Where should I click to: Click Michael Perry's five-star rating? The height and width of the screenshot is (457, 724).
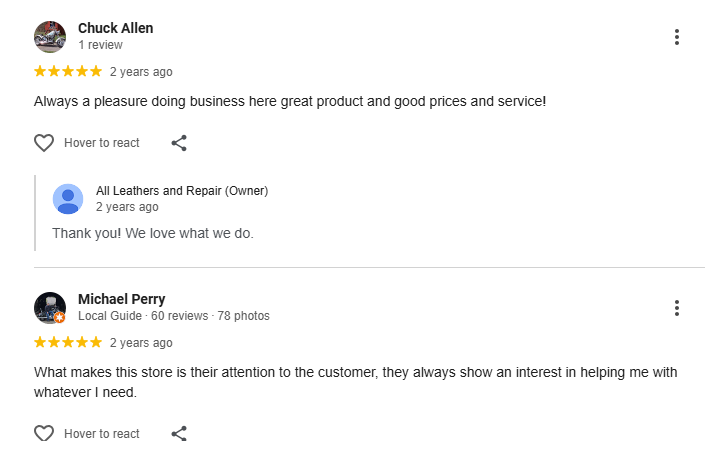pyautogui.click(x=68, y=342)
